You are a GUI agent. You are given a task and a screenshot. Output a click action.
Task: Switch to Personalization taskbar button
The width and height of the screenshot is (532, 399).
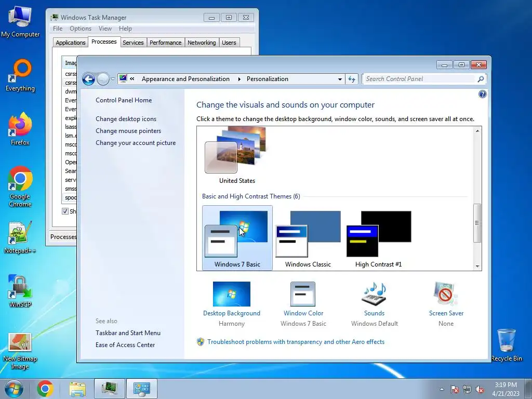click(141, 389)
